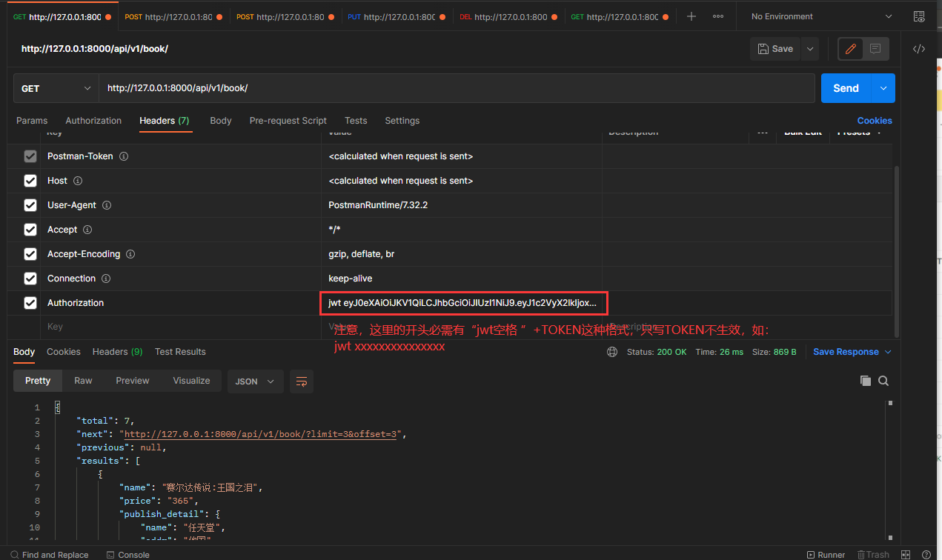Select Pretty response view
This screenshot has height=560, width=942.
pos(38,381)
